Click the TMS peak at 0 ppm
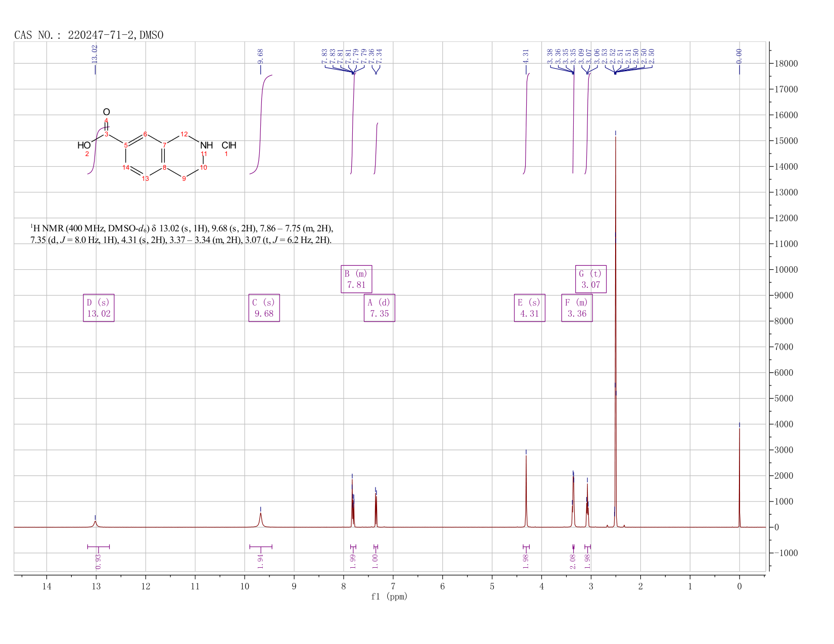This screenshot has height=644, width=834. (x=739, y=477)
